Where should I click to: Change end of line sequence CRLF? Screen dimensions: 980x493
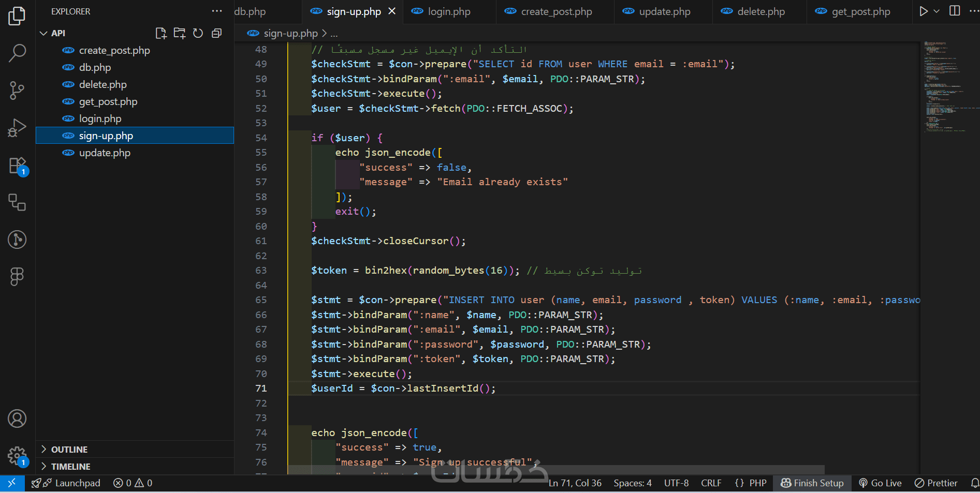pyautogui.click(x=711, y=483)
